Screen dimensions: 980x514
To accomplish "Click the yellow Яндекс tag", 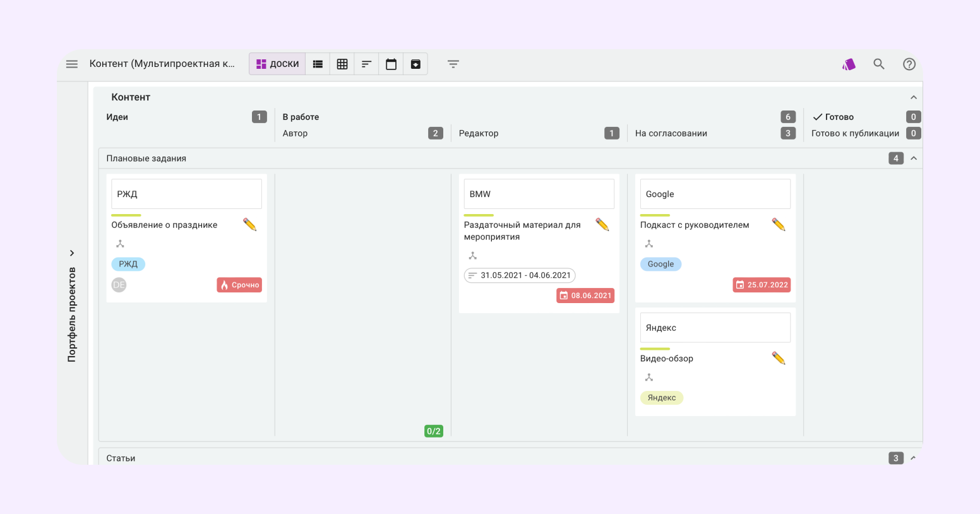I will pos(662,398).
